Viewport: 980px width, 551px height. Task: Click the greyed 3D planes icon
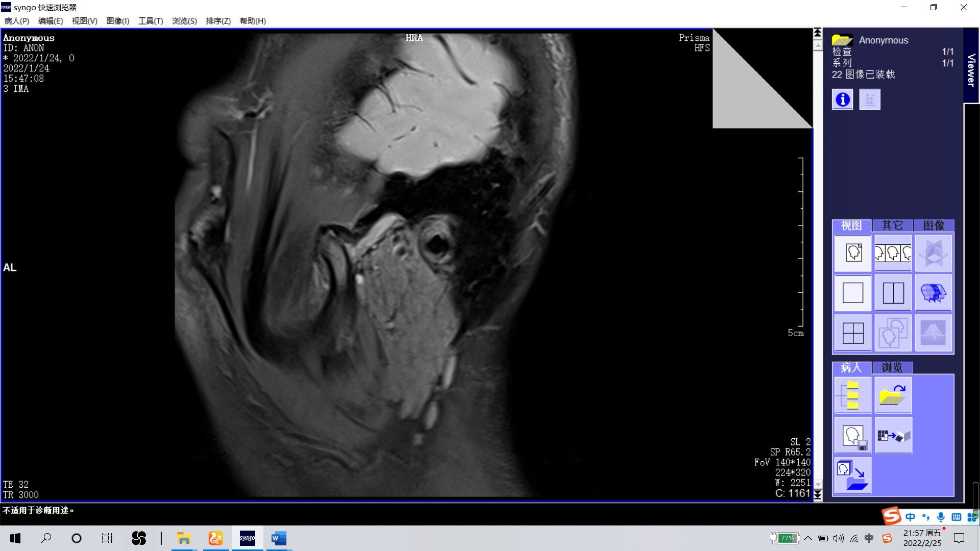click(933, 253)
